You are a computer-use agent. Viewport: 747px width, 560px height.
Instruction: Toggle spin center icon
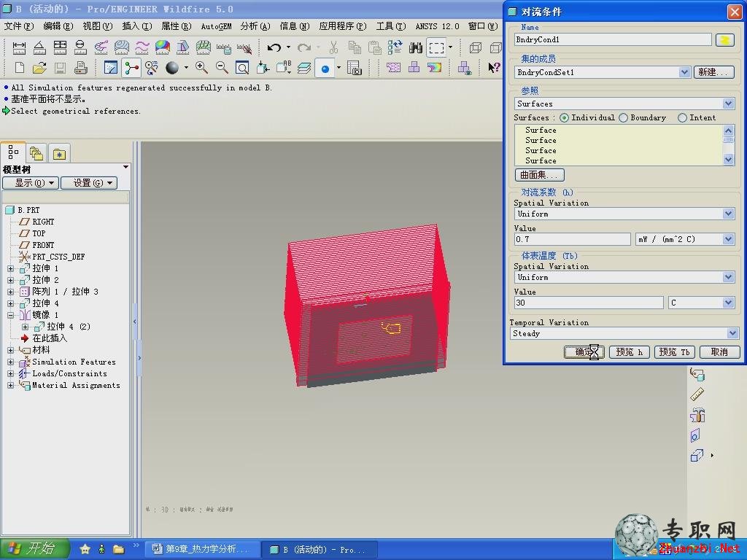[131, 68]
